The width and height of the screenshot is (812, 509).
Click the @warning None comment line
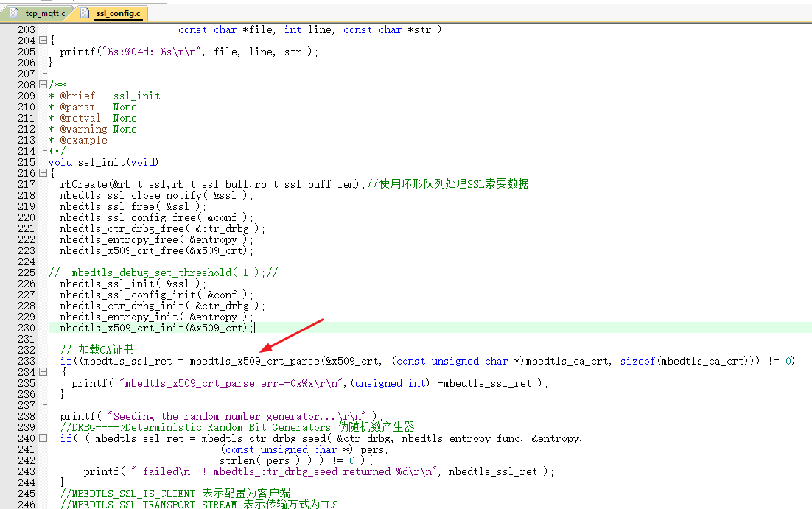point(93,129)
